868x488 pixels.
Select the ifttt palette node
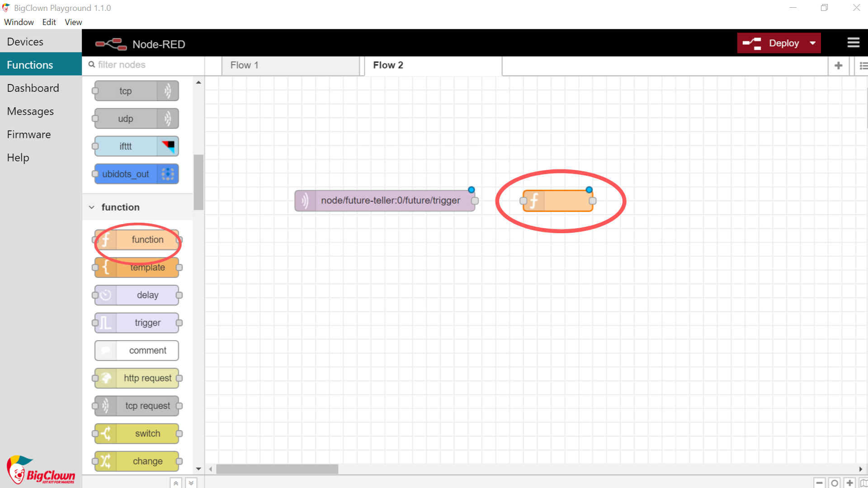pos(137,146)
